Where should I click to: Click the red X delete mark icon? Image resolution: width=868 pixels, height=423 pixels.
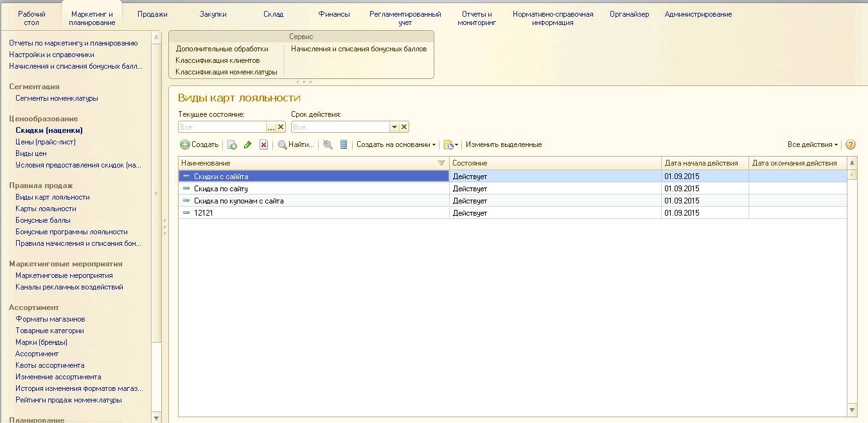(x=263, y=145)
